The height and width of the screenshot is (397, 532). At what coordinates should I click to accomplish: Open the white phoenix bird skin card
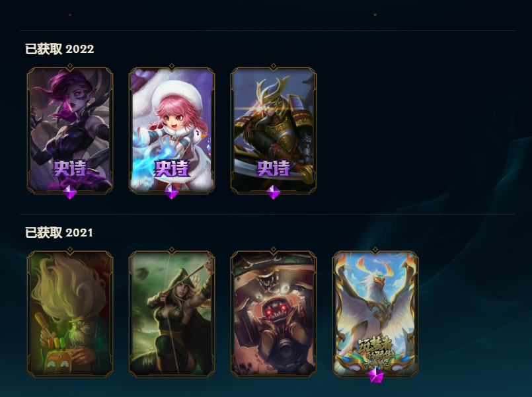point(375,314)
